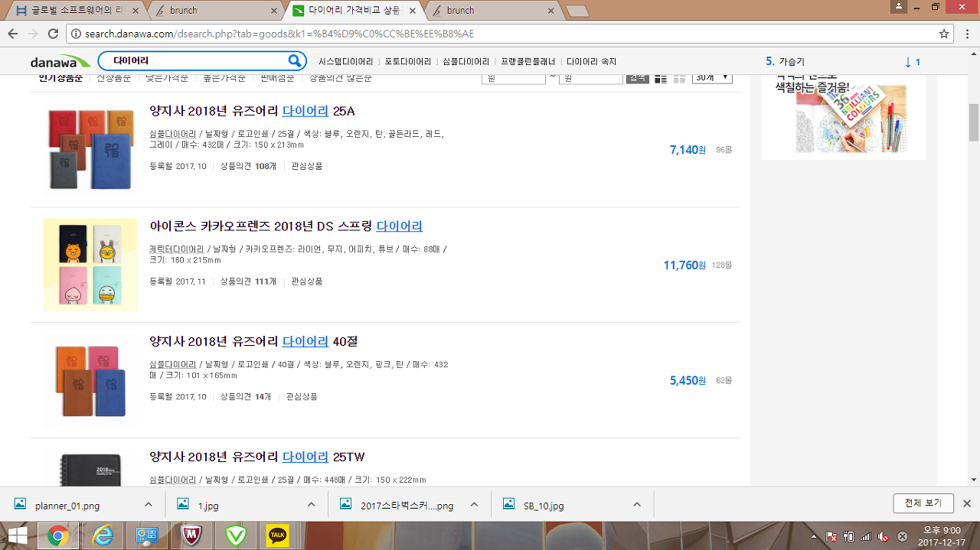This screenshot has height=550, width=980.
Task: Switch to list view layout icon
Action: tap(661, 78)
